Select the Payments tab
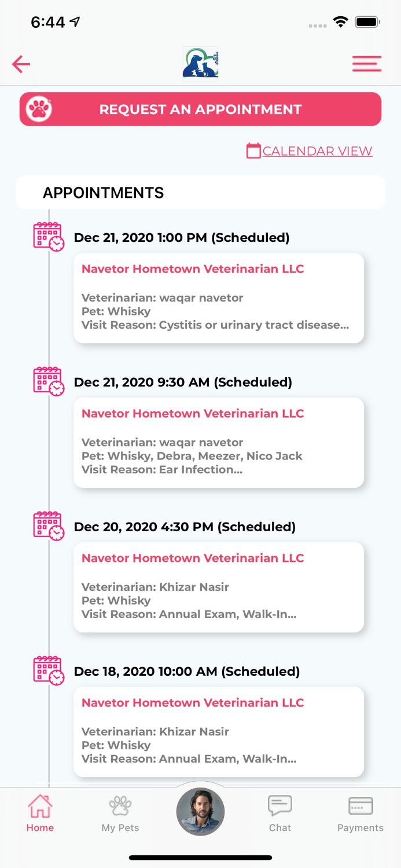 pos(360,813)
